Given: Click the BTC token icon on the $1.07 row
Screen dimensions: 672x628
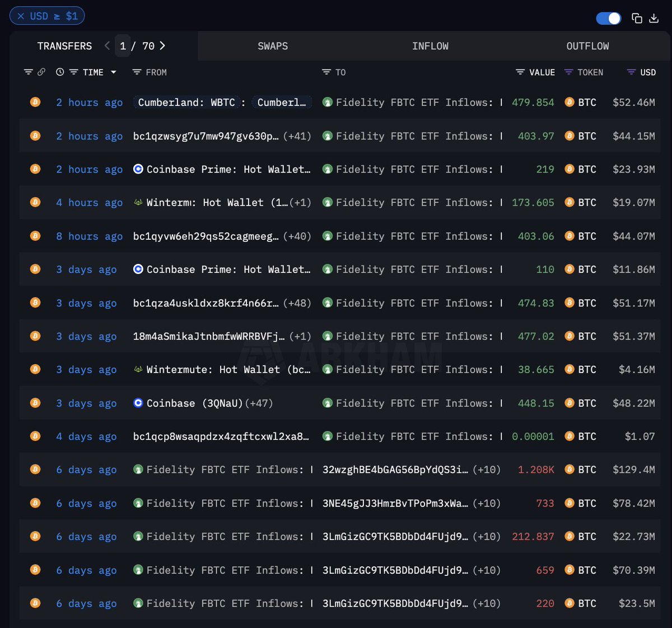Looking at the screenshot, I should pyautogui.click(x=570, y=436).
